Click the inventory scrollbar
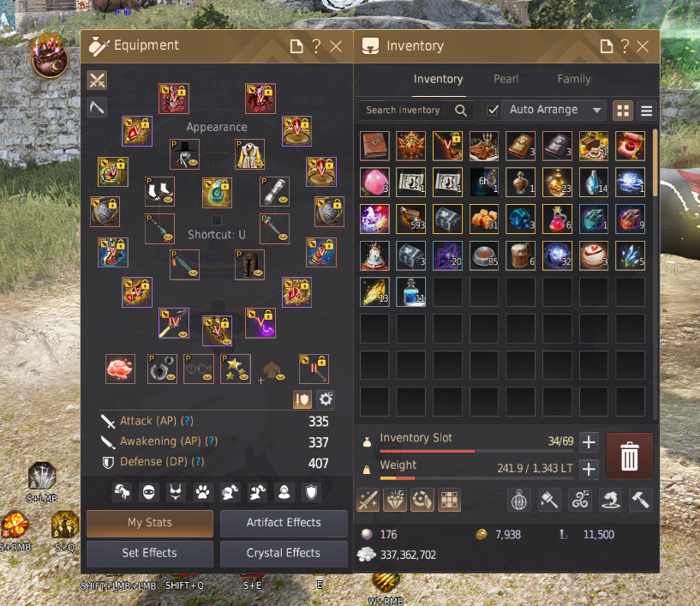Viewport: 700px width, 606px height. click(x=655, y=163)
